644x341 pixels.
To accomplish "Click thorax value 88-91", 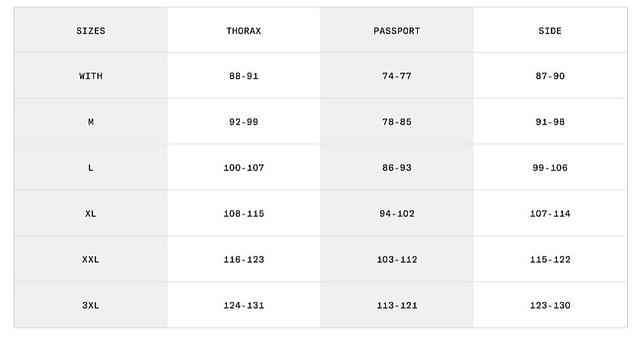I will (244, 76).
